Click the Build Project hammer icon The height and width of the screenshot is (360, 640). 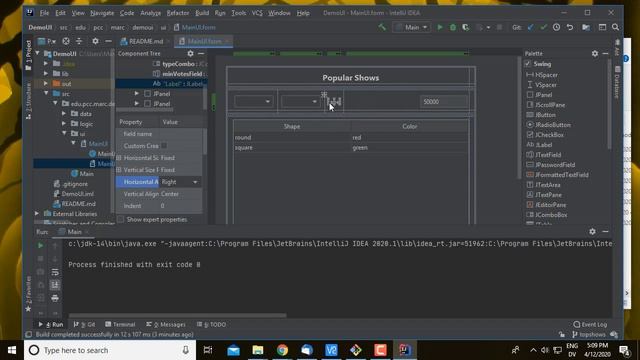[382, 27]
